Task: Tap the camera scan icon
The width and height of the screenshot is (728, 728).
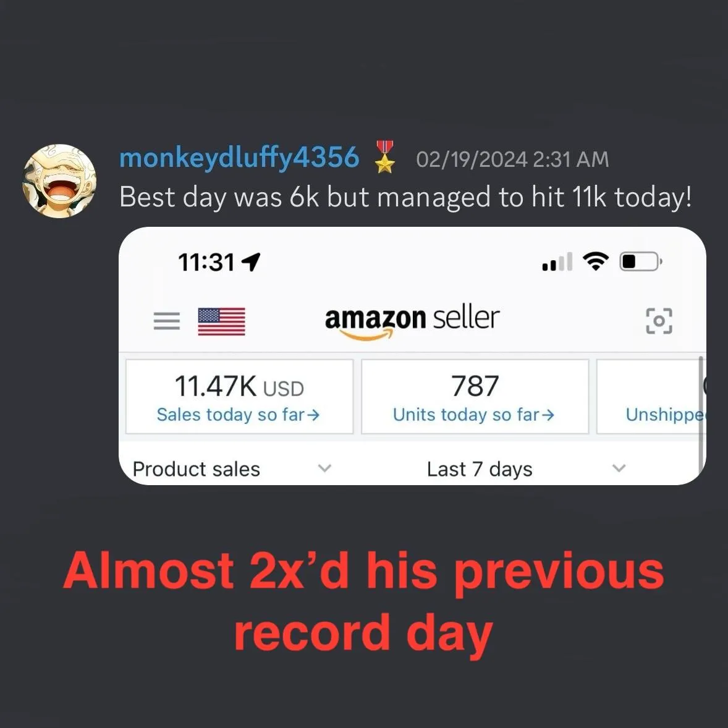Action: pyautogui.click(x=659, y=321)
